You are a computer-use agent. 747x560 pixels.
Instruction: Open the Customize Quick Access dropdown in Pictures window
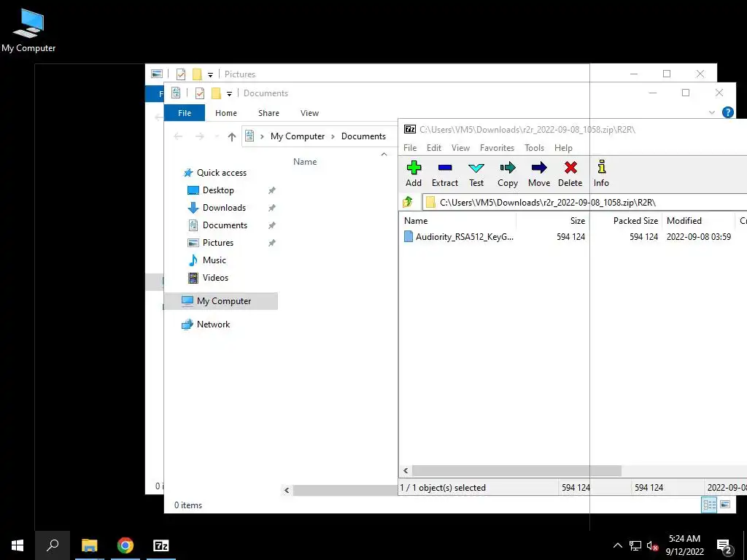[210, 75]
